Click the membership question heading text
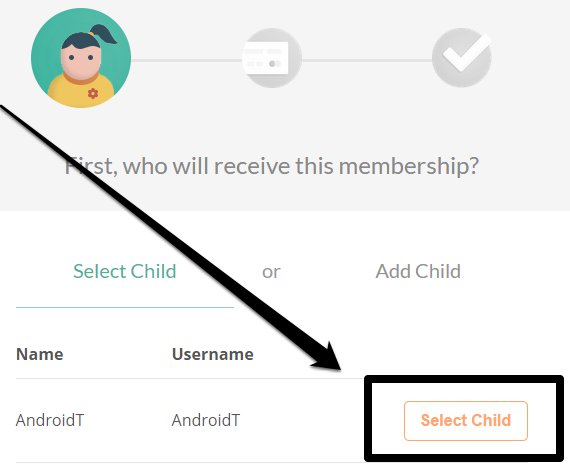The height and width of the screenshot is (472, 570). click(272, 166)
